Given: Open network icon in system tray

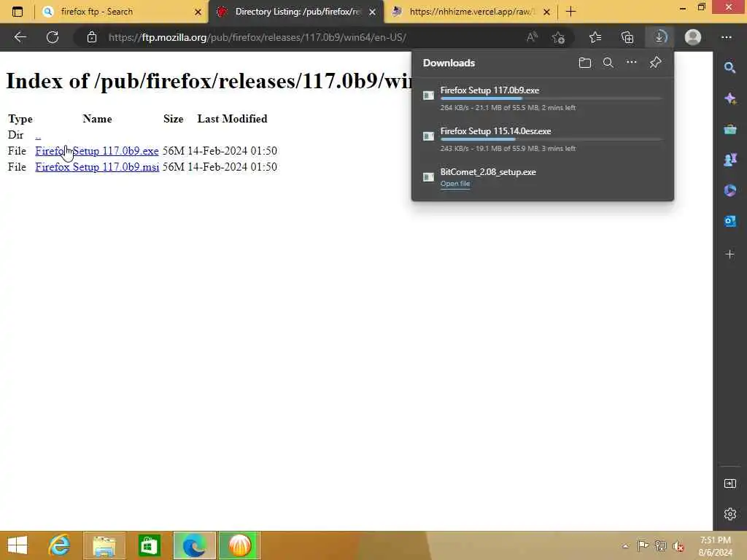Looking at the screenshot, I should [x=660, y=545].
